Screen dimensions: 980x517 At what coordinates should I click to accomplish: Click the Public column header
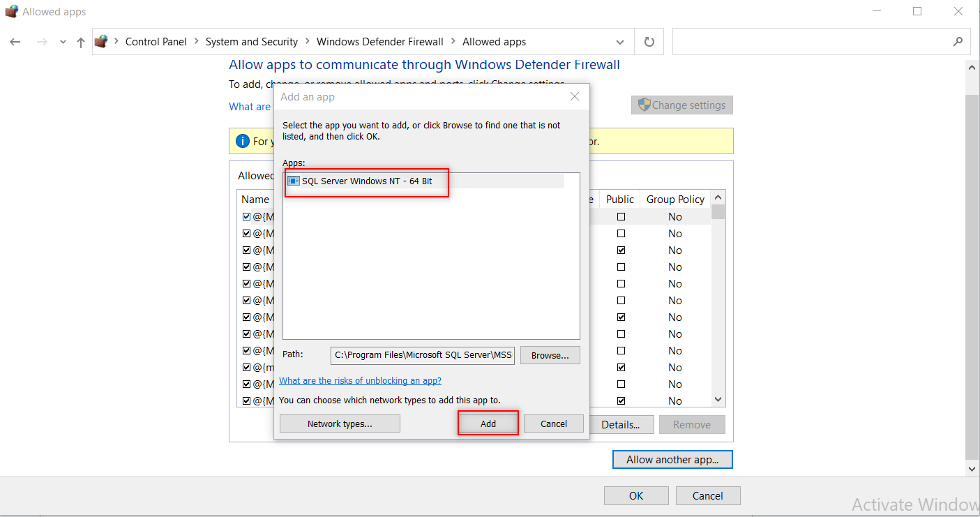[x=620, y=200]
